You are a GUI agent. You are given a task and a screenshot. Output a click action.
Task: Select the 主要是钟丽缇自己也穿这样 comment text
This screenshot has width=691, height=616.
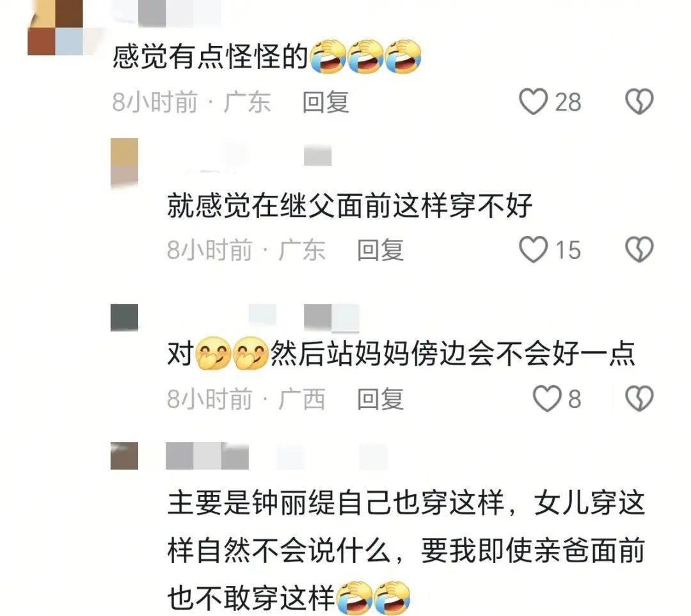[406, 551]
